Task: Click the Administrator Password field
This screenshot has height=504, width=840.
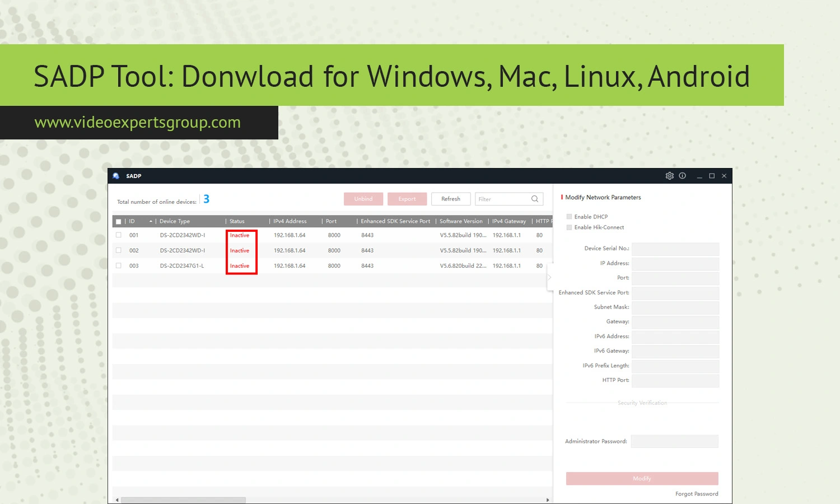Action: [x=674, y=441]
